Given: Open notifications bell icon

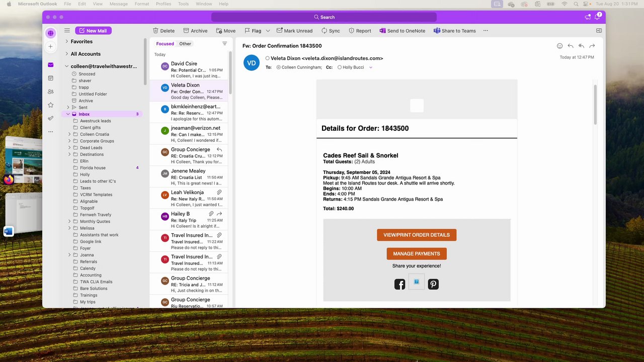Looking at the screenshot, I should (x=597, y=17).
